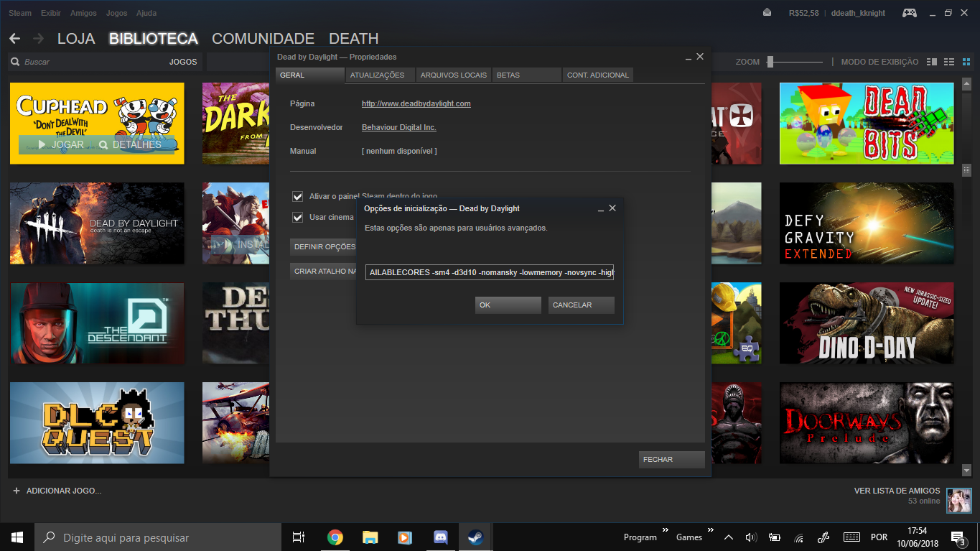Open the Steam inbox envelope icon

767,12
